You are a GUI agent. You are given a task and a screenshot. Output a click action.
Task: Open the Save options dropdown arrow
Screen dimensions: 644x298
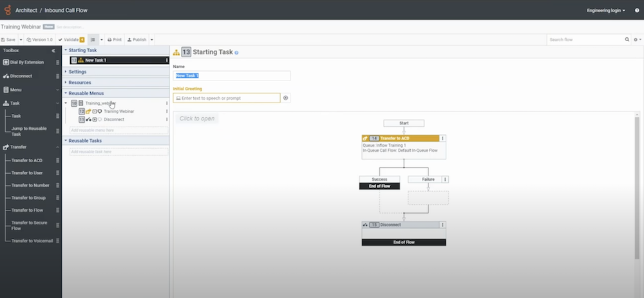[21, 40]
